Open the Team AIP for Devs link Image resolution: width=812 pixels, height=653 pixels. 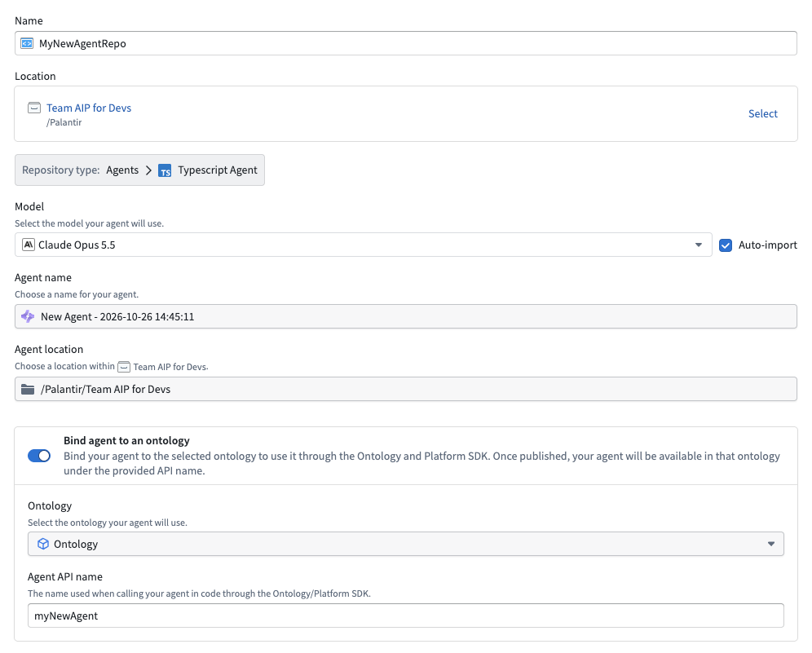click(89, 108)
